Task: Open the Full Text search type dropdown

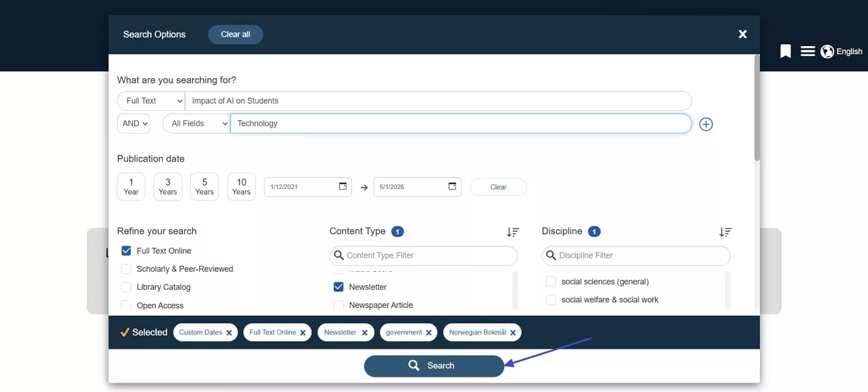Action: [x=151, y=100]
